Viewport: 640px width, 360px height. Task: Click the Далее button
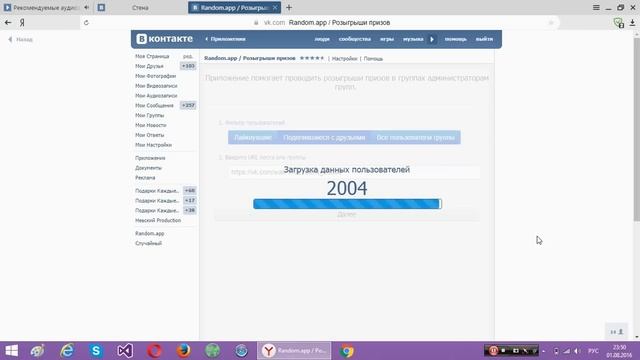point(347,214)
